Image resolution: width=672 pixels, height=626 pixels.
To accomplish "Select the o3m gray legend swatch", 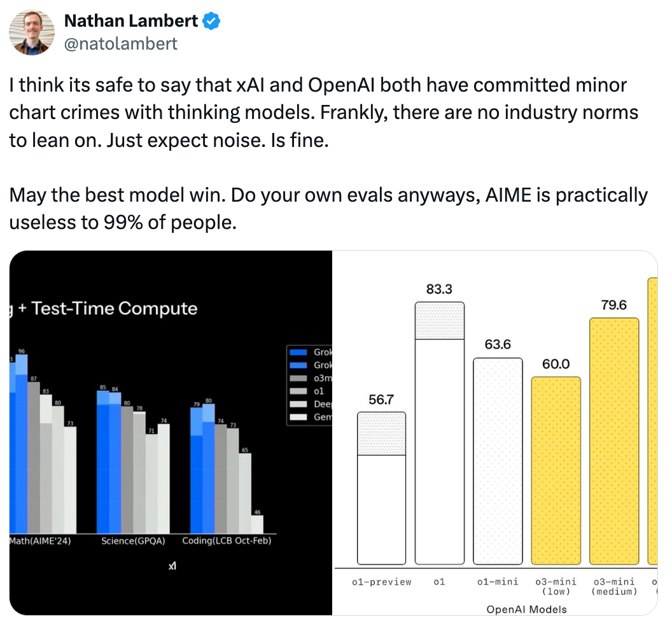I will 298,378.
